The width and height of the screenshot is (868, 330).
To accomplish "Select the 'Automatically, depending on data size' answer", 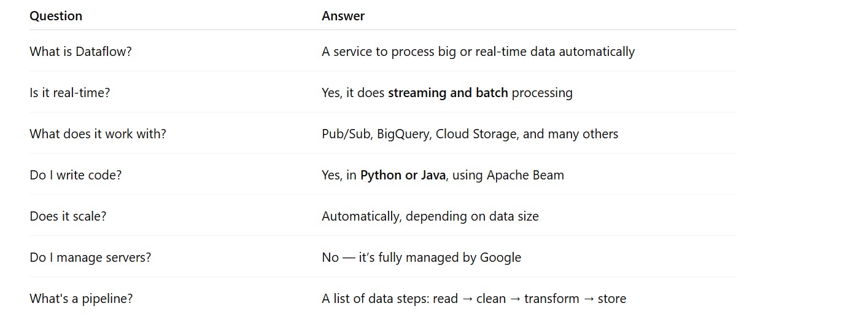I will (x=430, y=216).
